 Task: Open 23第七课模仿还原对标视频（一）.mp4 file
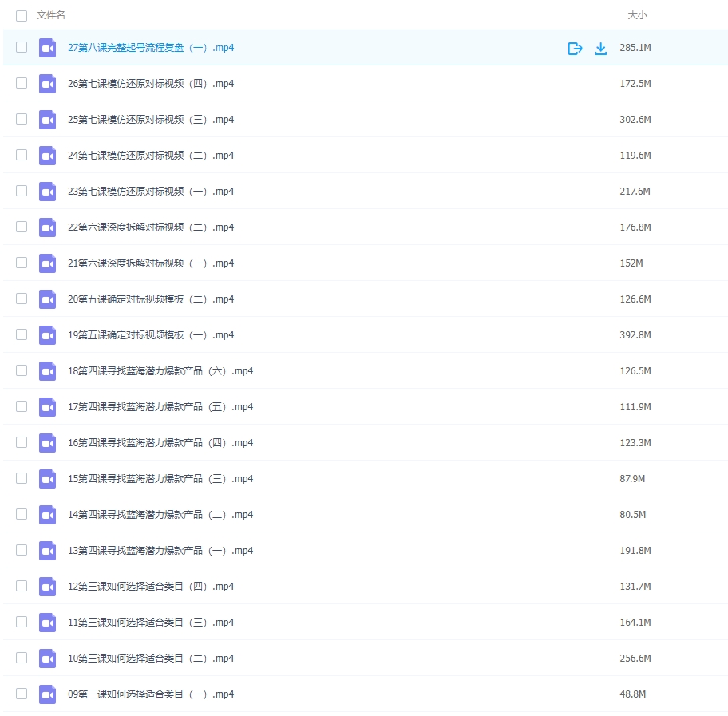[x=151, y=192]
